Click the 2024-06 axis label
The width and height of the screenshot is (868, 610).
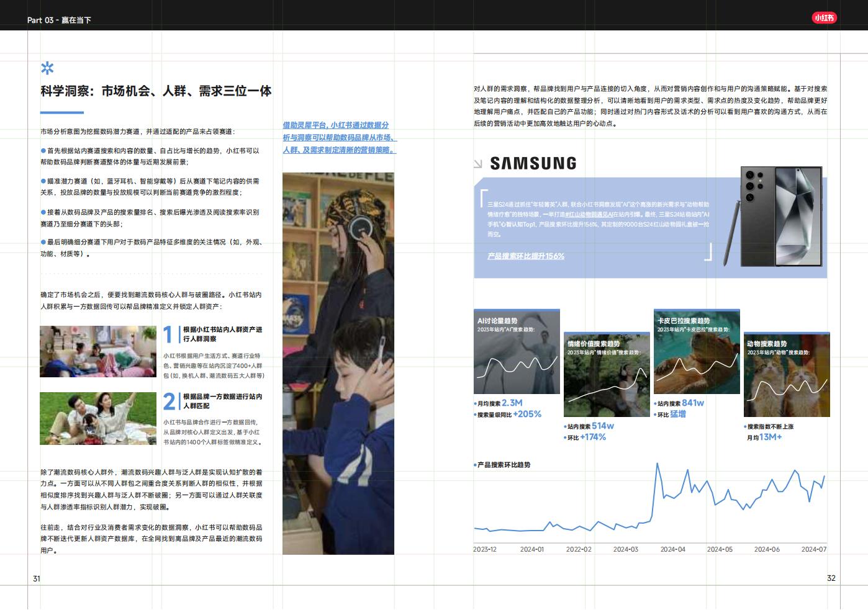(767, 549)
